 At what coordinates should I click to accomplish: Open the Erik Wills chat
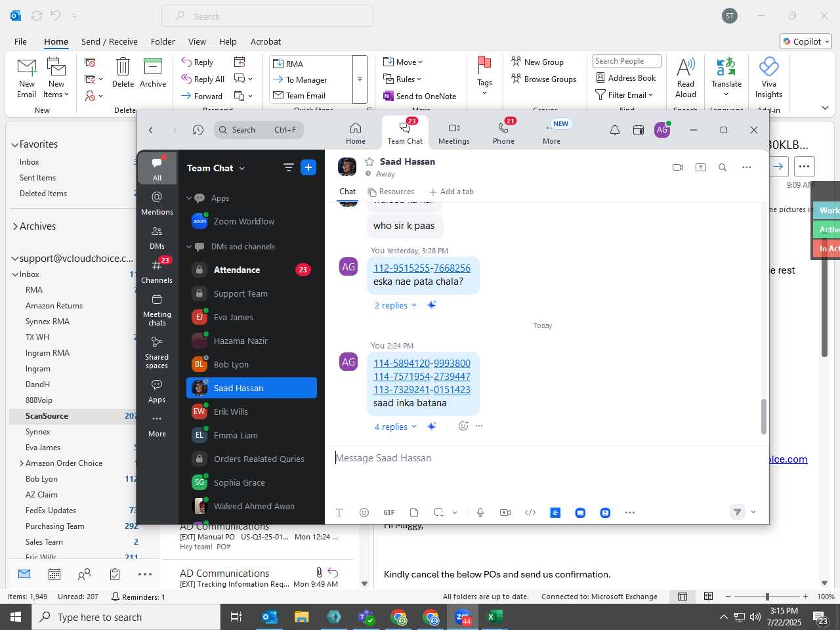(x=251, y=411)
